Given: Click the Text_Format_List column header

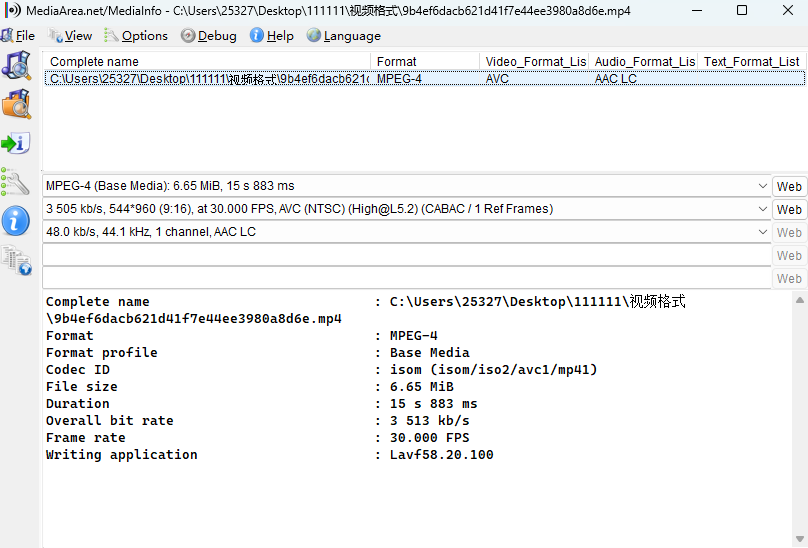Looking at the screenshot, I should 751,61.
